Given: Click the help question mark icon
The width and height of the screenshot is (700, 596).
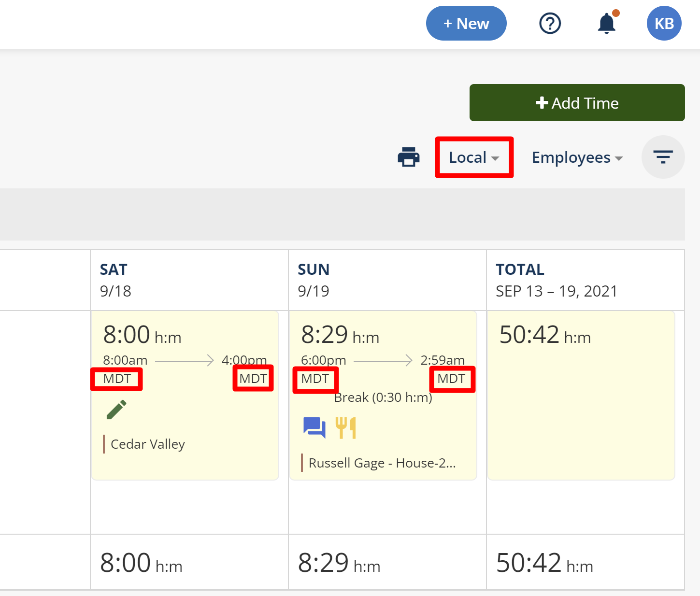Looking at the screenshot, I should pyautogui.click(x=550, y=23).
